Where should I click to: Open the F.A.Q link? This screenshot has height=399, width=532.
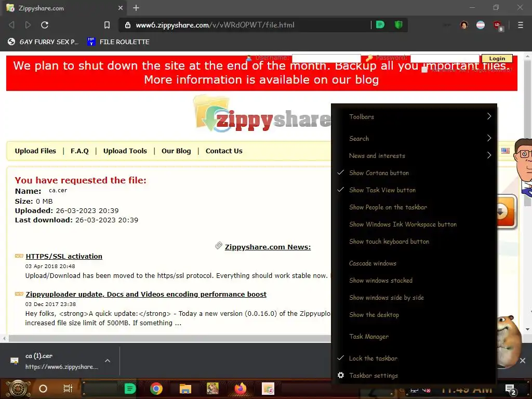click(79, 151)
